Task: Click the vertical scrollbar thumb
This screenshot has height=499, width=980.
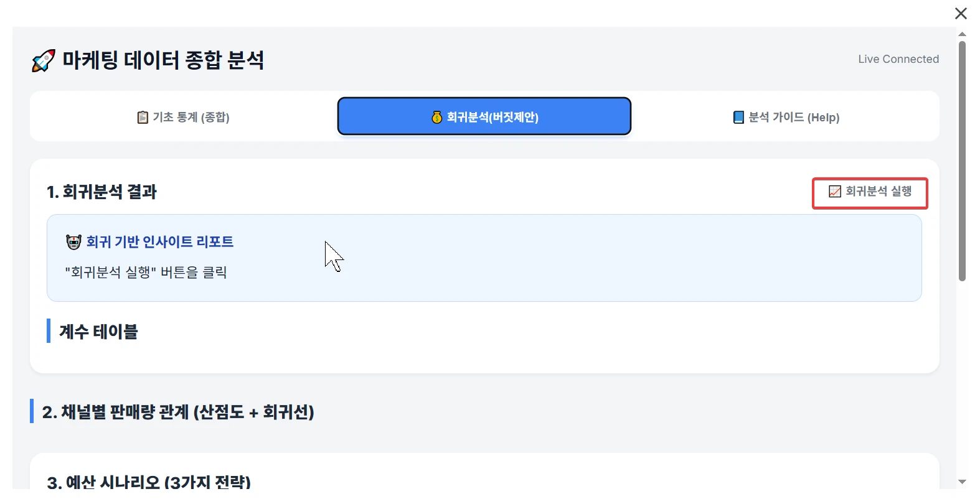Action: pyautogui.click(x=962, y=162)
